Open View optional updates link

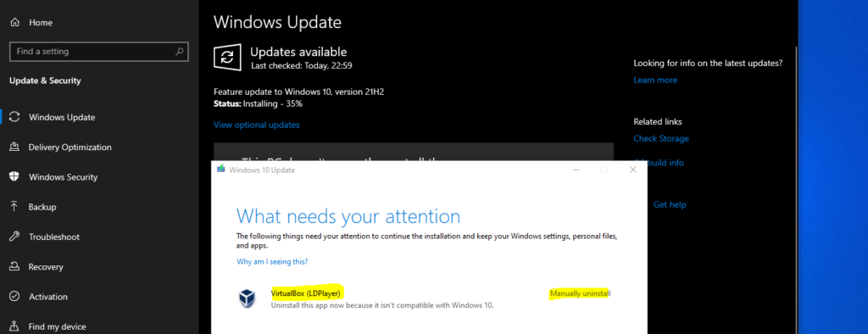256,125
